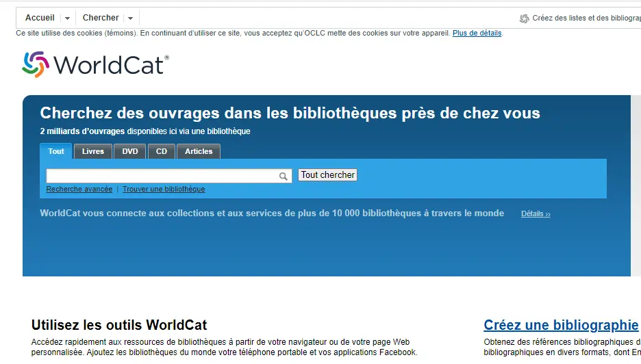Image resolution: width=641 pixels, height=364 pixels.
Task: Click the Tout chercher button
Action: (x=327, y=175)
